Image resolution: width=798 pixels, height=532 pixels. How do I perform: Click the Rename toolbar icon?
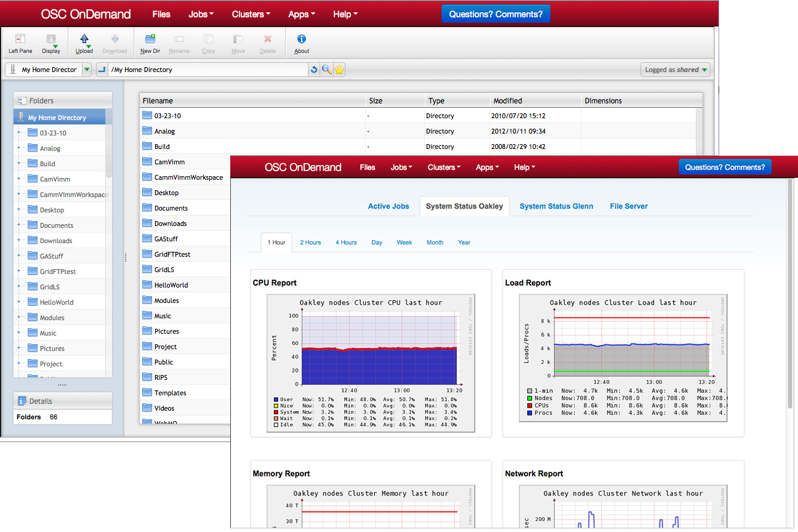point(179,39)
